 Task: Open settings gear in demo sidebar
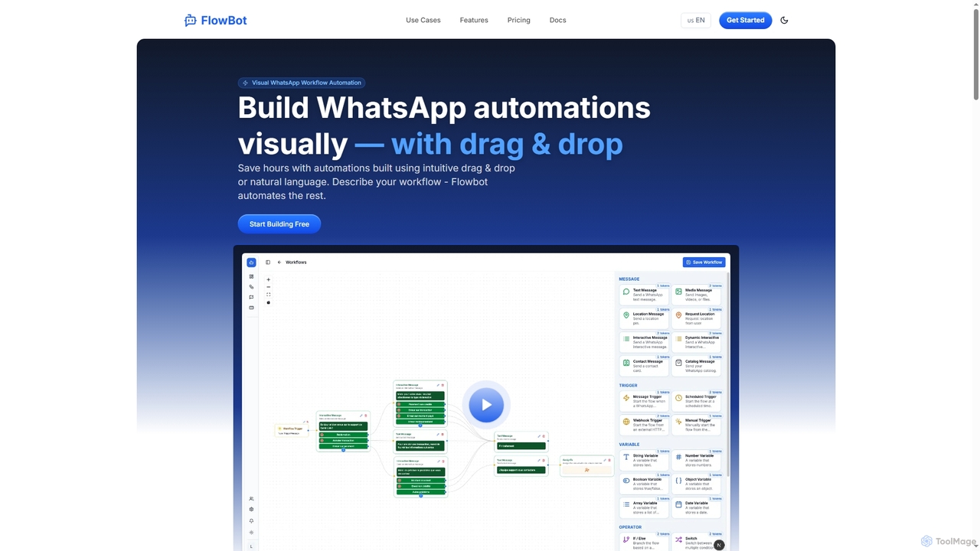[251, 510]
